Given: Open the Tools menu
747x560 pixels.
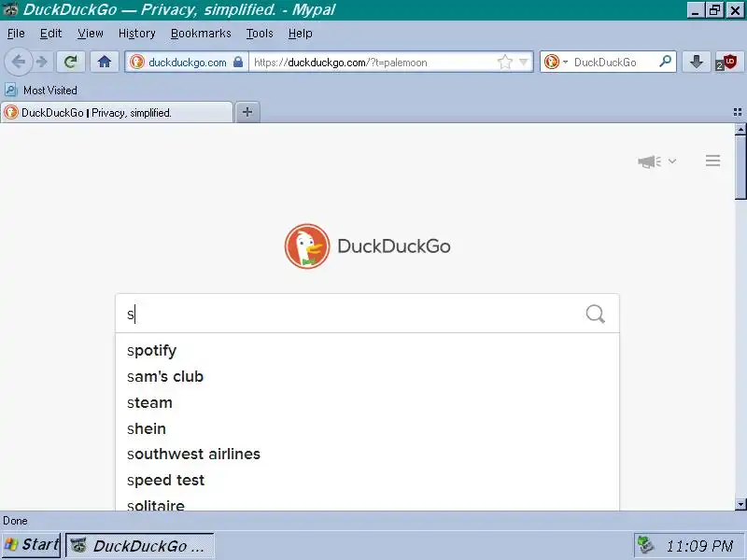Looking at the screenshot, I should tap(260, 34).
